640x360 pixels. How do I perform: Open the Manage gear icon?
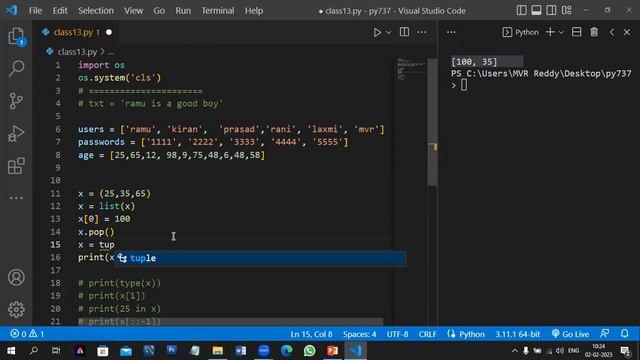pos(16,309)
